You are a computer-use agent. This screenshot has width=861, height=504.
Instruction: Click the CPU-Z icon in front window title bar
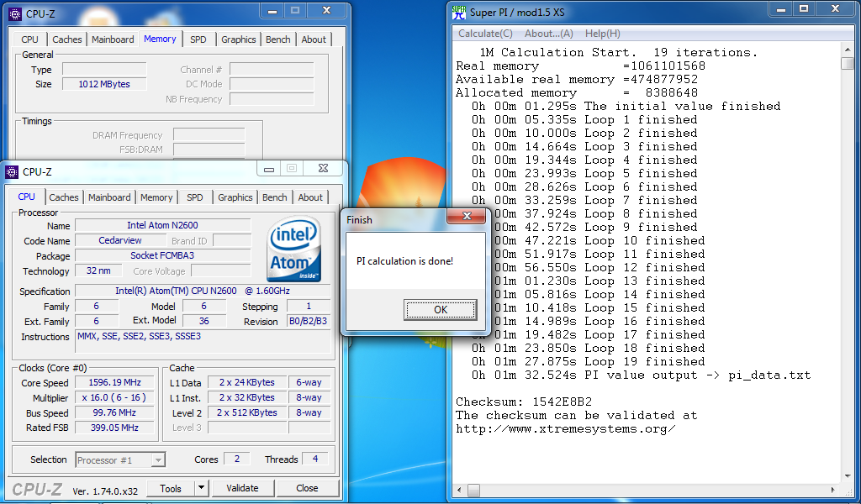(12, 172)
